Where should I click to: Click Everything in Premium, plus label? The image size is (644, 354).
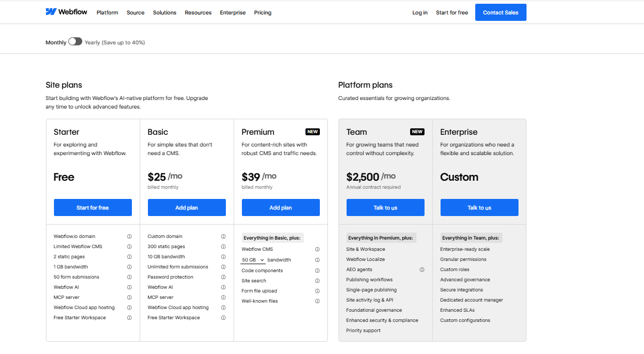[381, 238]
